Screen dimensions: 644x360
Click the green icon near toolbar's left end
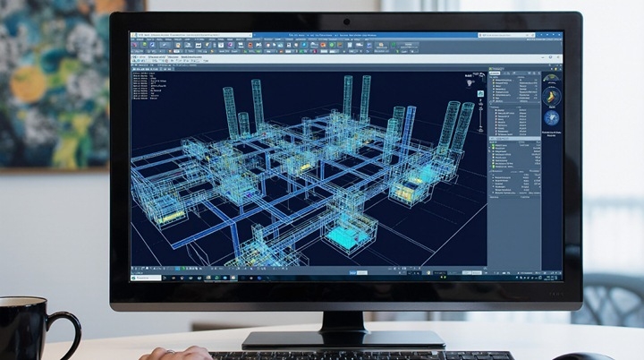click(x=145, y=45)
